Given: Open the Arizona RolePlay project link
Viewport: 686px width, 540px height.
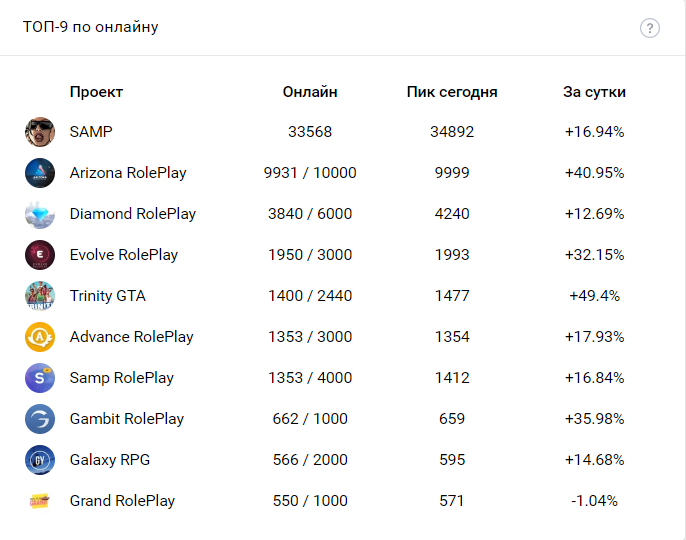Looking at the screenshot, I should point(128,173).
